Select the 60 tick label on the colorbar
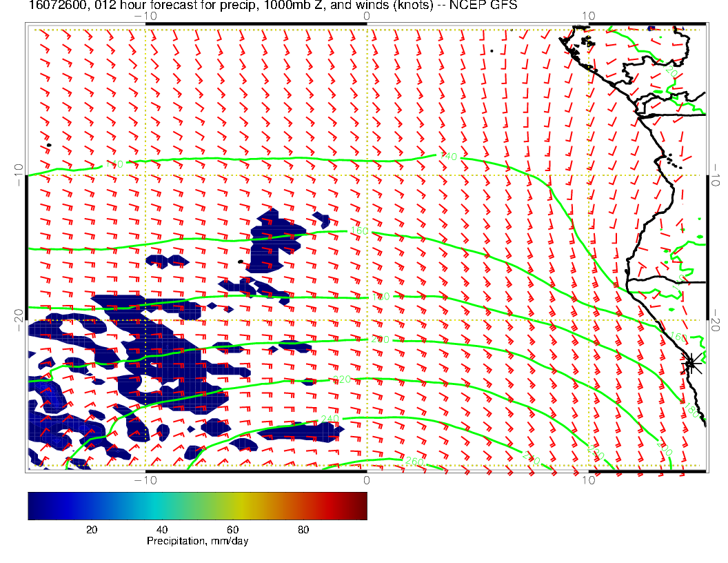 click(x=232, y=529)
